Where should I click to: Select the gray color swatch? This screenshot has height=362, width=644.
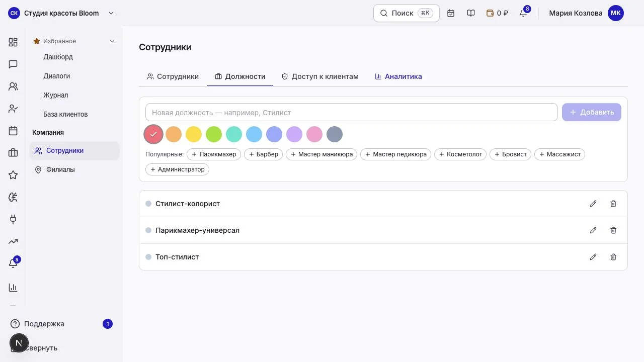coord(335,134)
